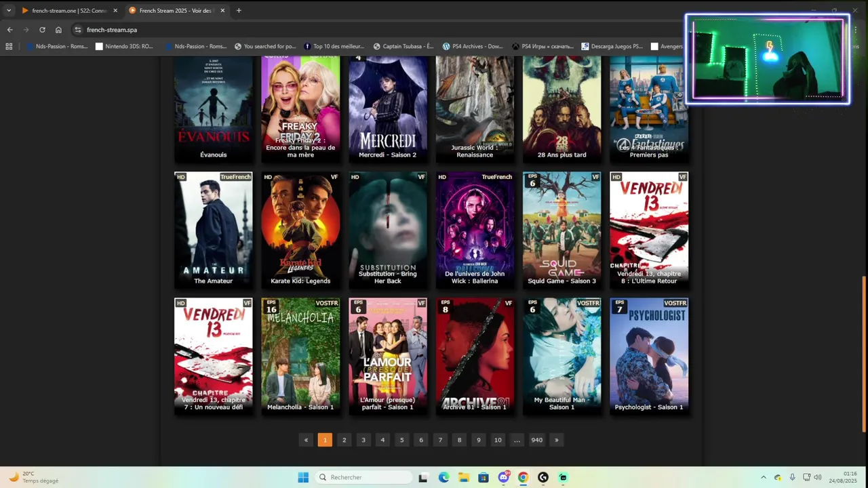
Task: Open the Windows Start menu
Action: pyautogui.click(x=303, y=477)
